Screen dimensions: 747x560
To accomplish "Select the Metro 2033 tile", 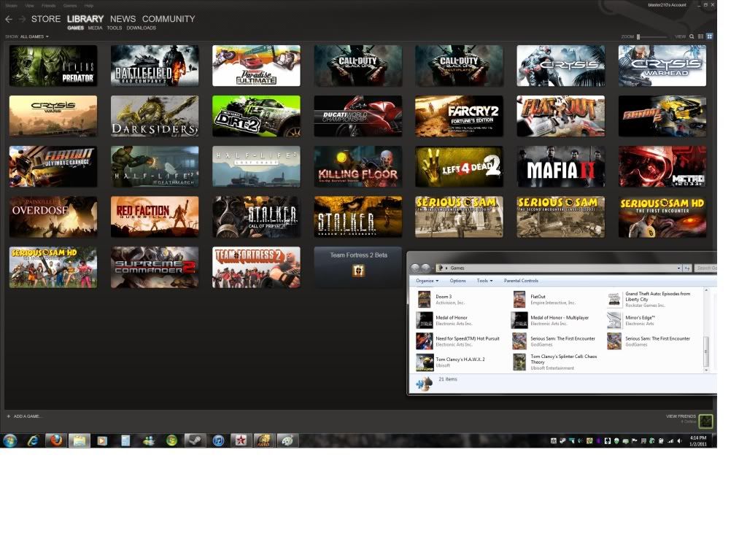I will click(662, 167).
